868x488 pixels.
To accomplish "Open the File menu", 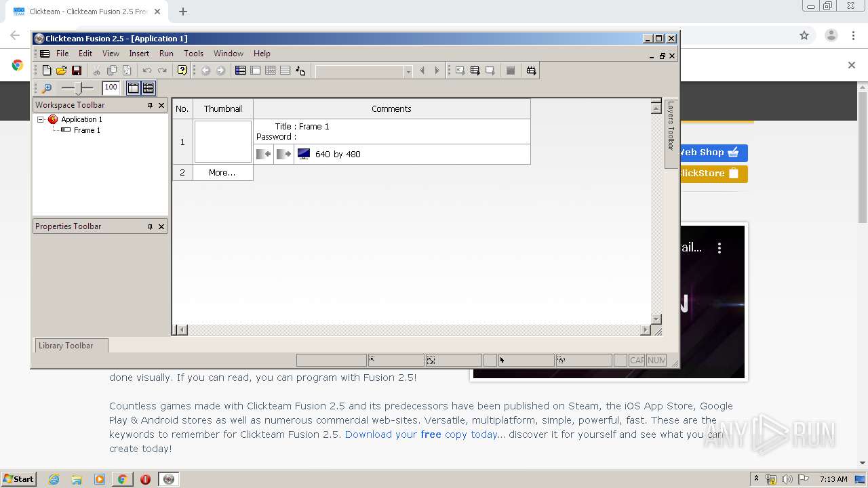I will click(x=62, y=54).
